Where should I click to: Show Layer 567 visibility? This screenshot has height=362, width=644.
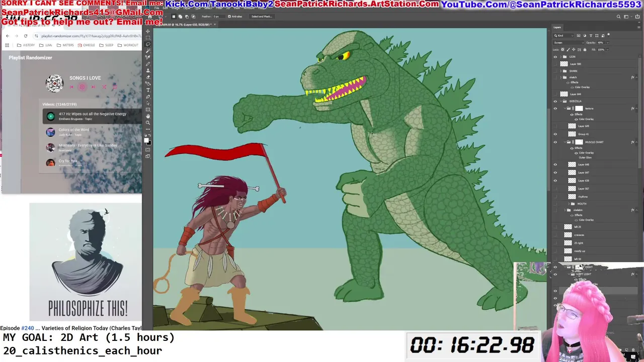[x=555, y=189]
